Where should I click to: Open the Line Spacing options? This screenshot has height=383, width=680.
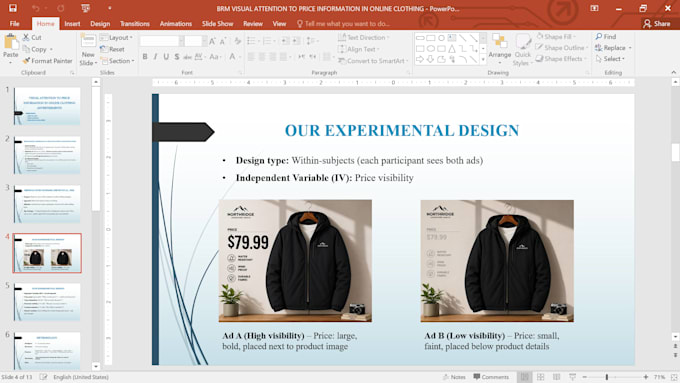(312, 41)
